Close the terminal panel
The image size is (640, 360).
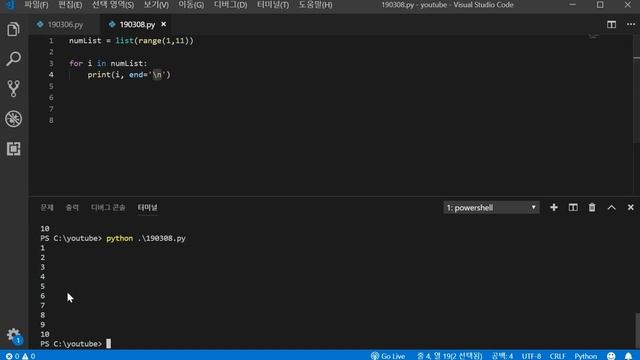click(x=630, y=207)
